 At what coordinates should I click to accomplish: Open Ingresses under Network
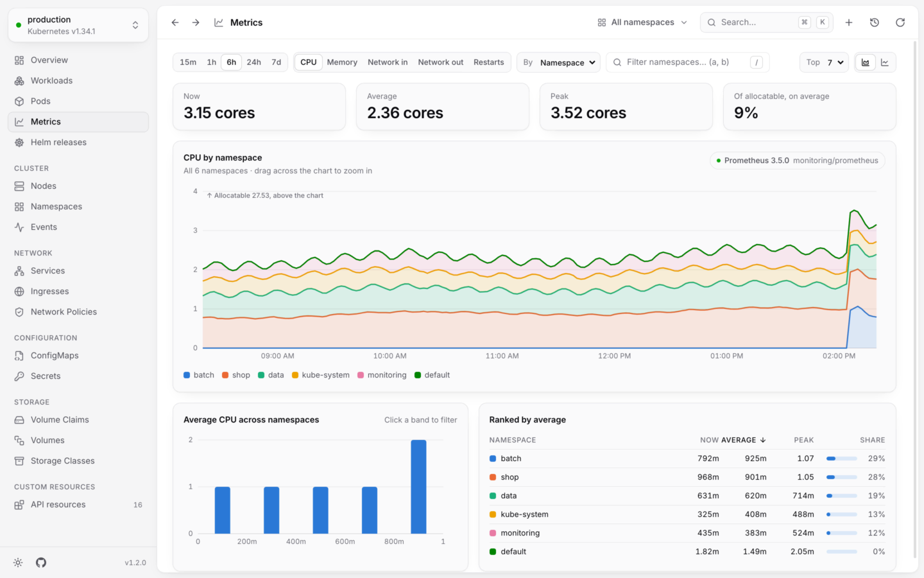pyautogui.click(x=78, y=292)
